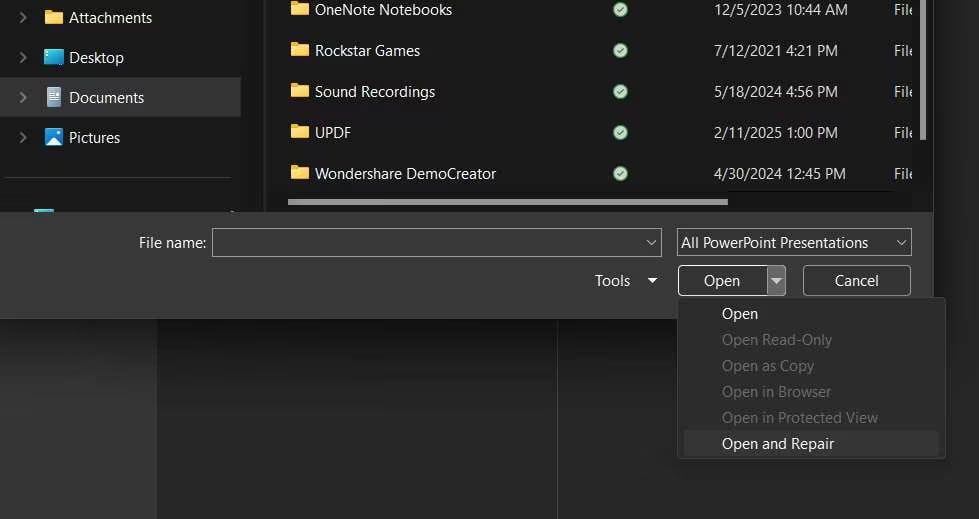The image size is (979, 519).
Task: Select the Wondershare DemoCreator folder name
Action: (405, 174)
